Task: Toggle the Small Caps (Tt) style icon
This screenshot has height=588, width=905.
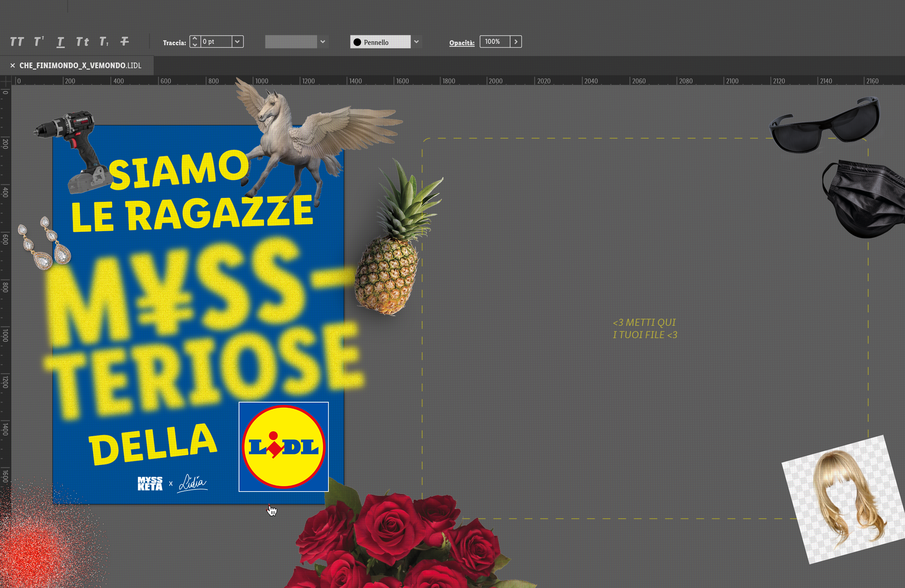Action: [82, 41]
